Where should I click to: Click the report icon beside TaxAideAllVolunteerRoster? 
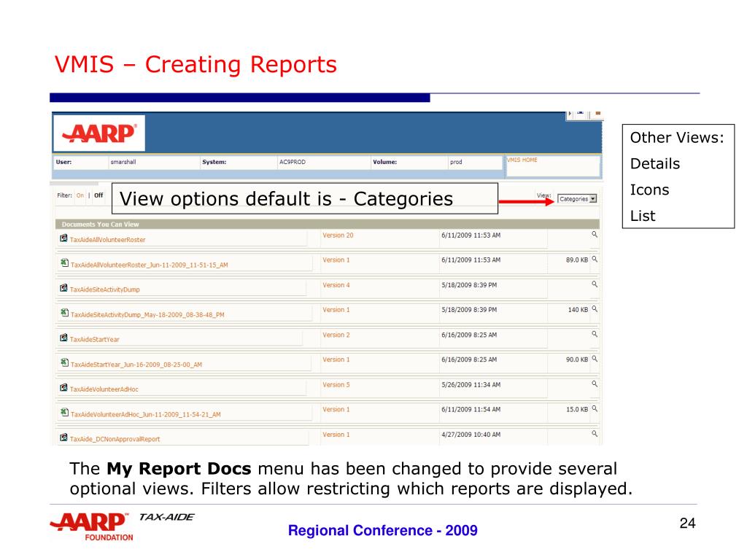[63, 238]
